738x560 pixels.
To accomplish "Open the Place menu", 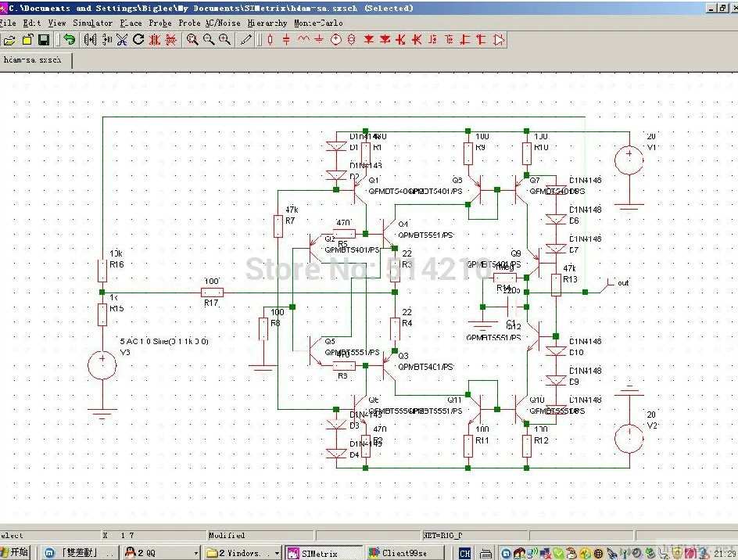I will pos(131,23).
